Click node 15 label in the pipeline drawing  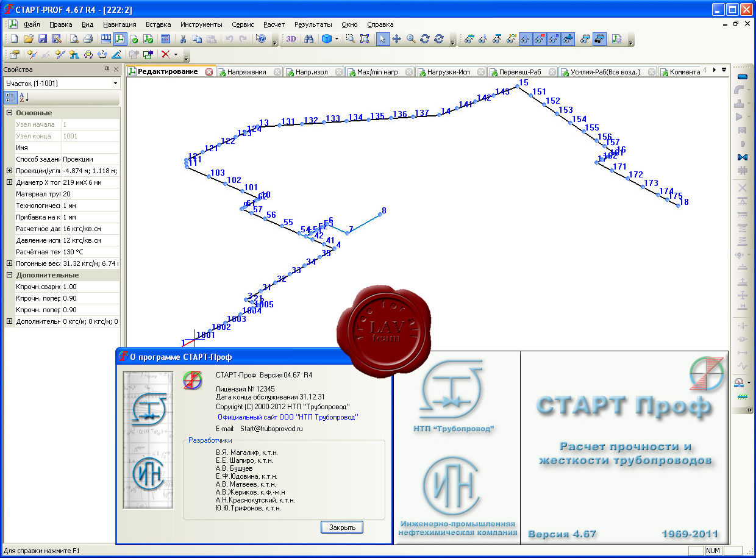524,82
